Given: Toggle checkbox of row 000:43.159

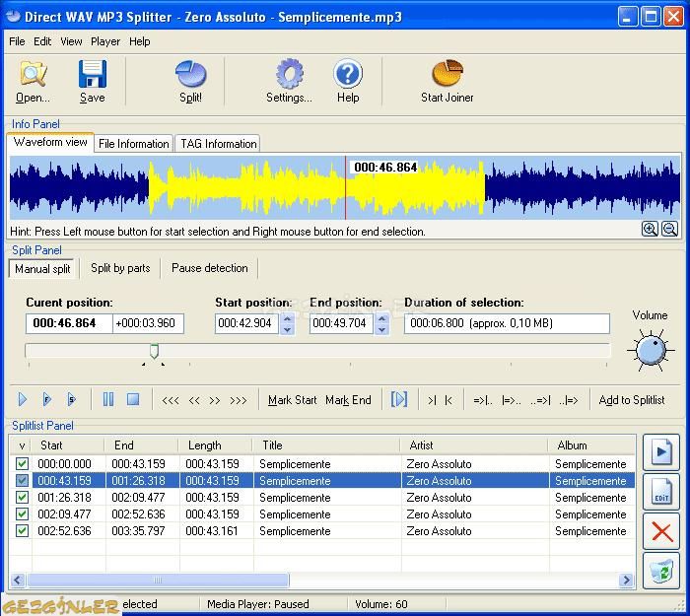Looking at the screenshot, I should point(22,481).
